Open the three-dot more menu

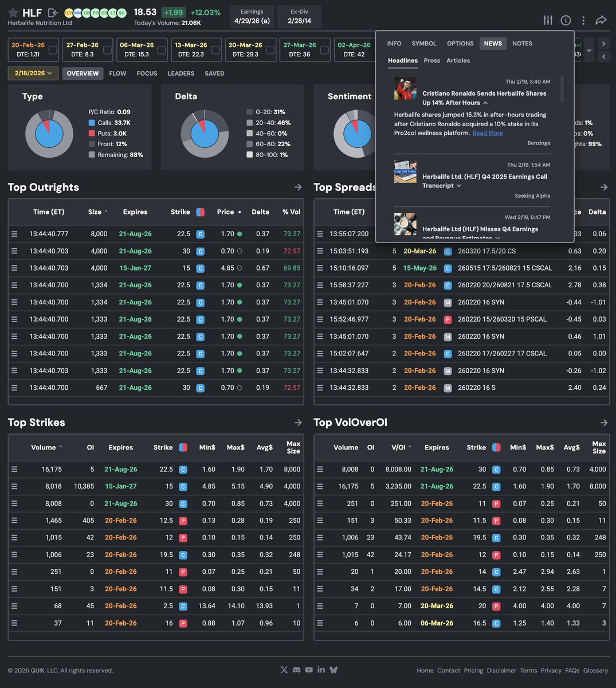coord(583,20)
